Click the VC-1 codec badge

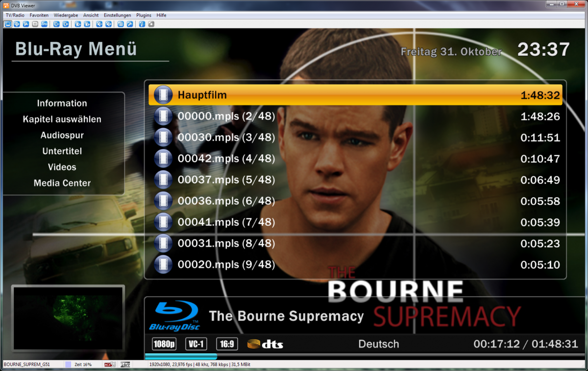pyautogui.click(x=196, y=344)
